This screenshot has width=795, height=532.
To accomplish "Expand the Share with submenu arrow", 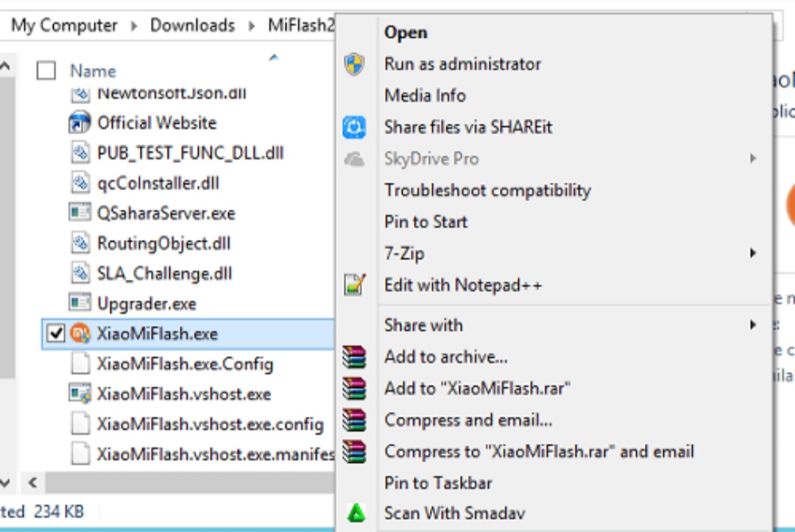I will (x=753, y=324).
